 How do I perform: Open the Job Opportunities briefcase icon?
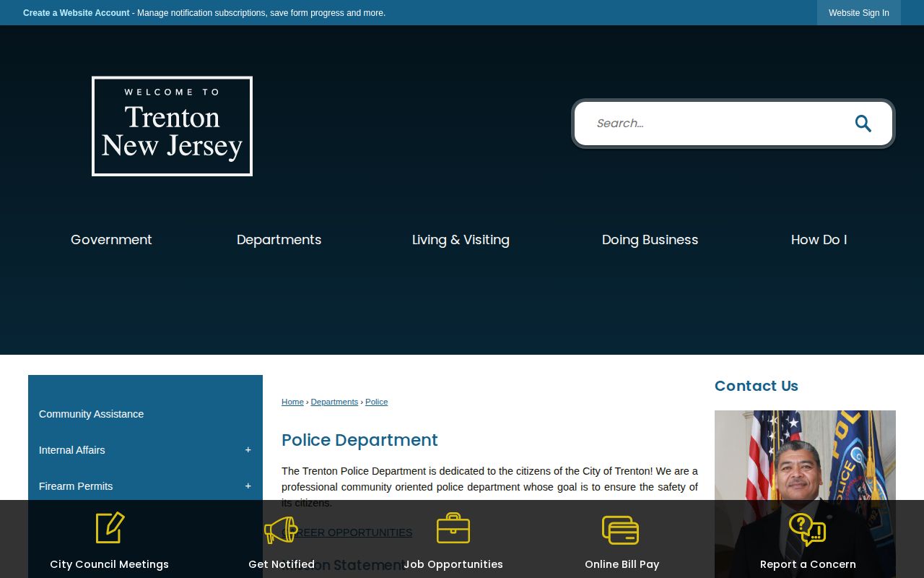tap(453, 528)
